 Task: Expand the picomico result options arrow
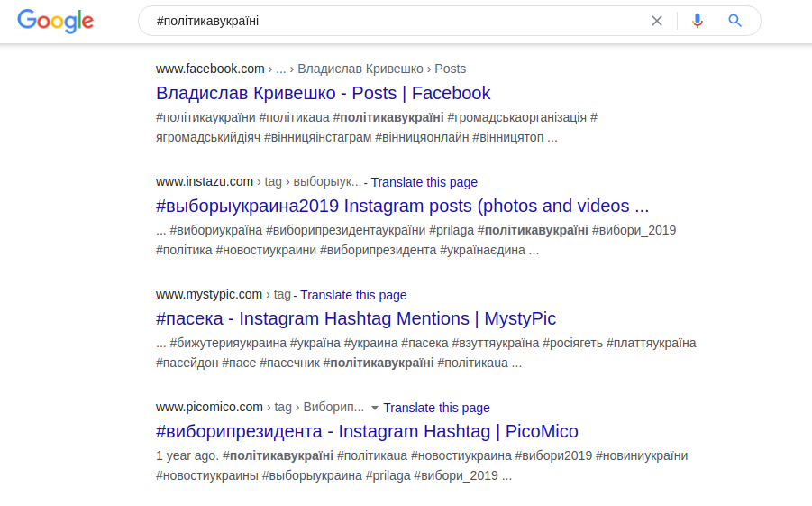pyautogui.click(x=375, y=408)
